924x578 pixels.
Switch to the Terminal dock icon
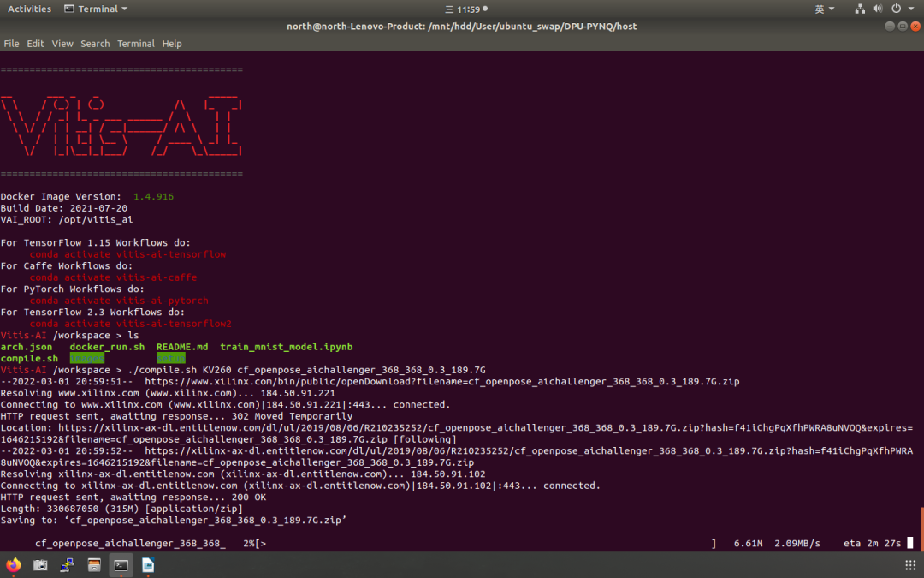pos(121,565)
